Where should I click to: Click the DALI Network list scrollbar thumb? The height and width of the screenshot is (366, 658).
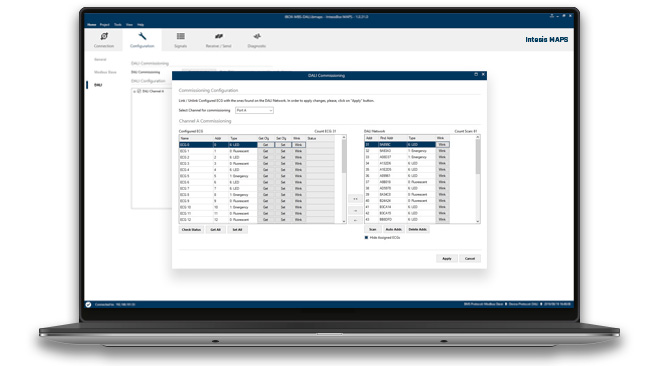(x=478, y=157)
